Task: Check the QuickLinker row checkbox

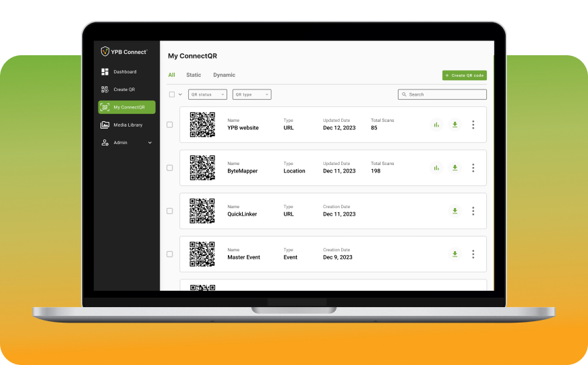Action: click(x=169, y=211)
